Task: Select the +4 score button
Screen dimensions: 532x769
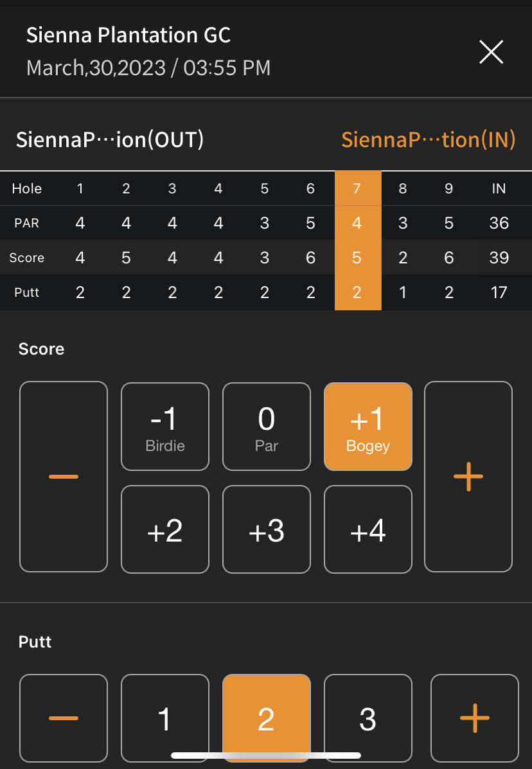Action: [368, 529]
